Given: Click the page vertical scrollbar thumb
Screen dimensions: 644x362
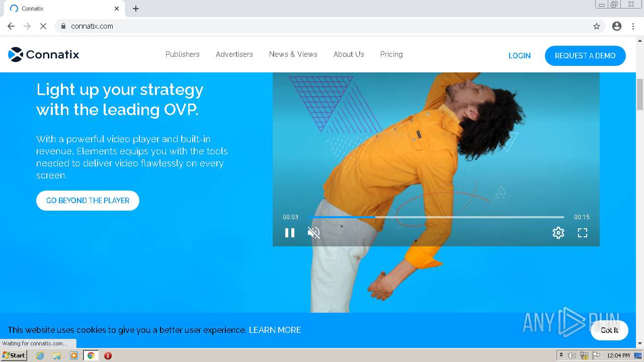Looking at the screenshot, I should (x=640, y=95).
